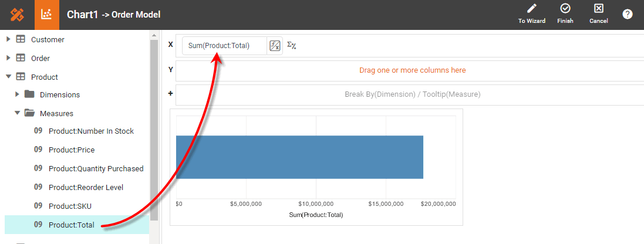Expand the Dimensions folder
This screenshot has height=244, width=644.
pyautogui.click(x=17, y=94)
